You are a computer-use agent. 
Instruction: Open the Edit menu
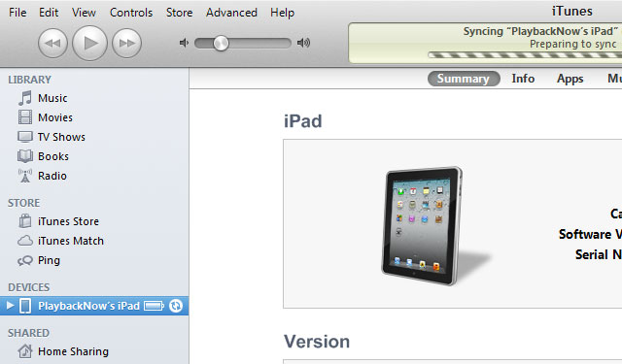49,13
